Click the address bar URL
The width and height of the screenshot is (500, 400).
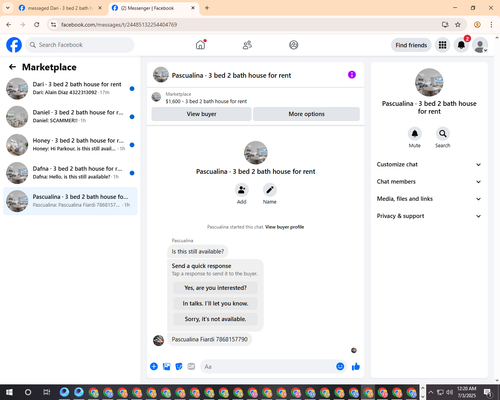pyautogui.click(x=119, y=25)
